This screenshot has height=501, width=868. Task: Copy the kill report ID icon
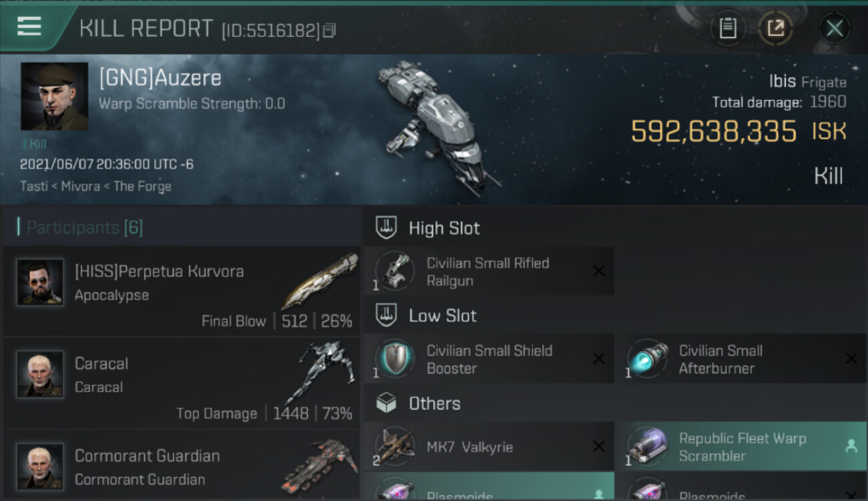[329, 31]
